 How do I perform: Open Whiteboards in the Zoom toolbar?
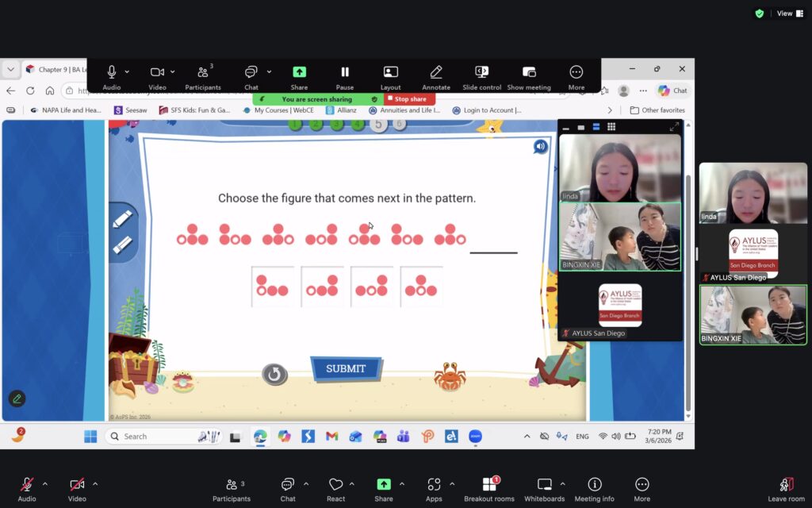tap(544, 485)
